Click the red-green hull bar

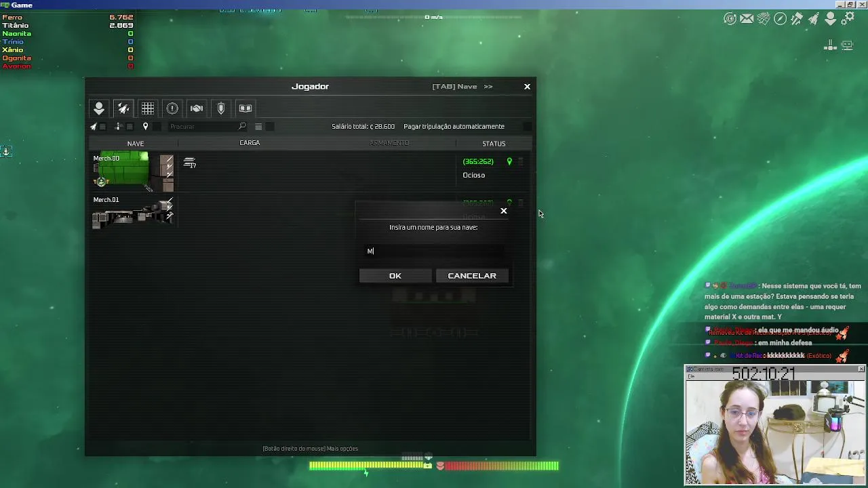coord(501,466)
